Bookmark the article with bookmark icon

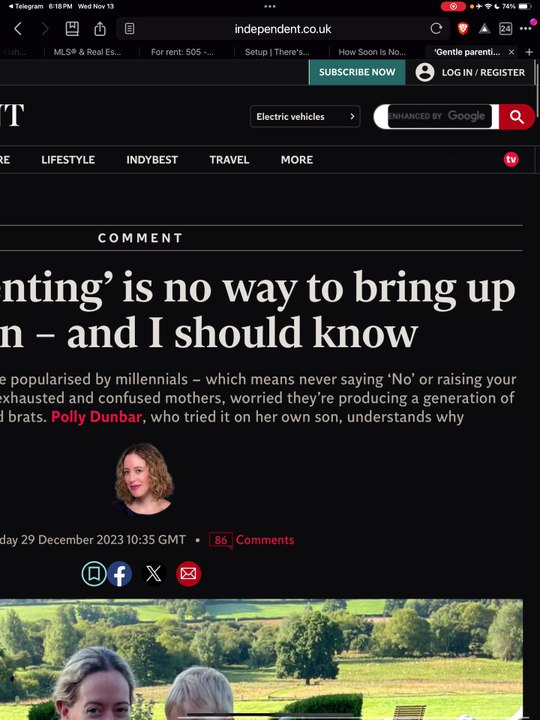coord(94,574)
